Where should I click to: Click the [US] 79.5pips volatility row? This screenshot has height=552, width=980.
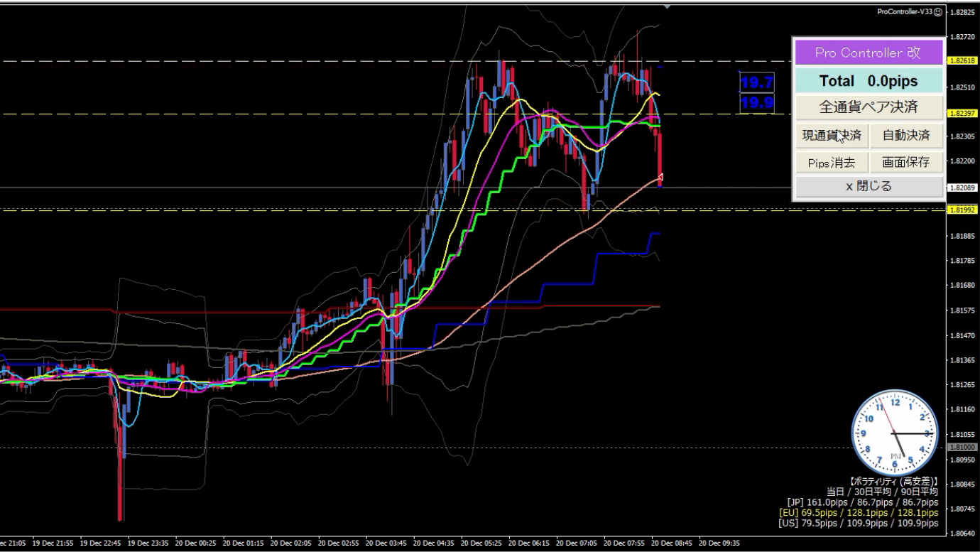[858, 524]
